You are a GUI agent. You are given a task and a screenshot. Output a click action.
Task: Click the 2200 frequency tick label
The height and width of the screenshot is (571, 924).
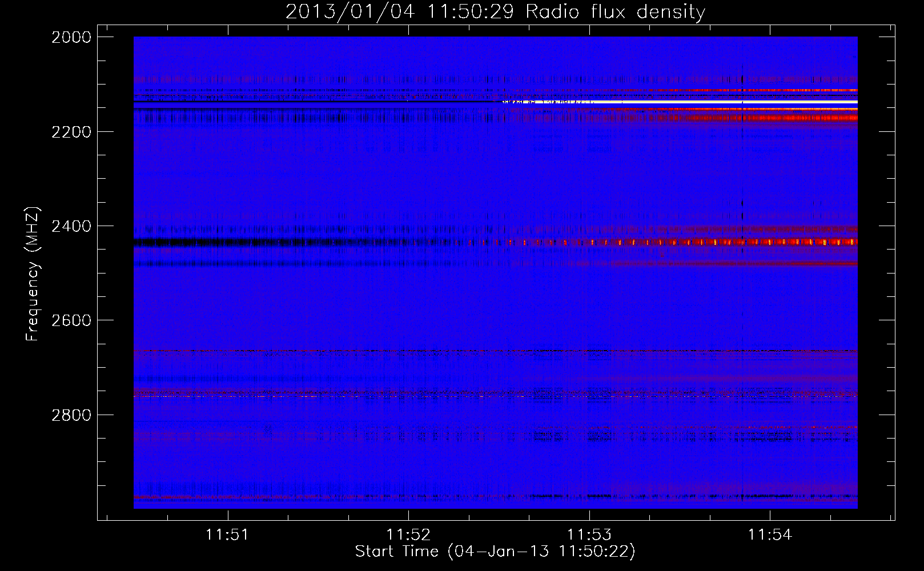coord(71,132)
